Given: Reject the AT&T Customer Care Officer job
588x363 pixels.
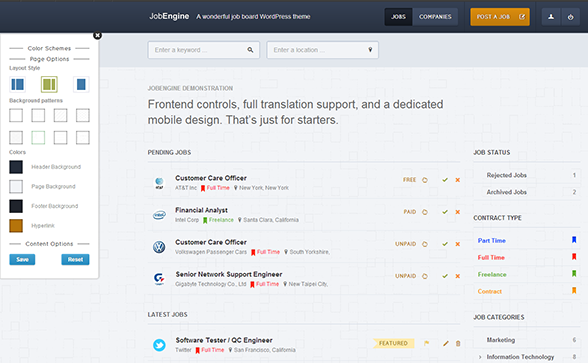Looking at the screenshot, I should click(x=458, y=180).
